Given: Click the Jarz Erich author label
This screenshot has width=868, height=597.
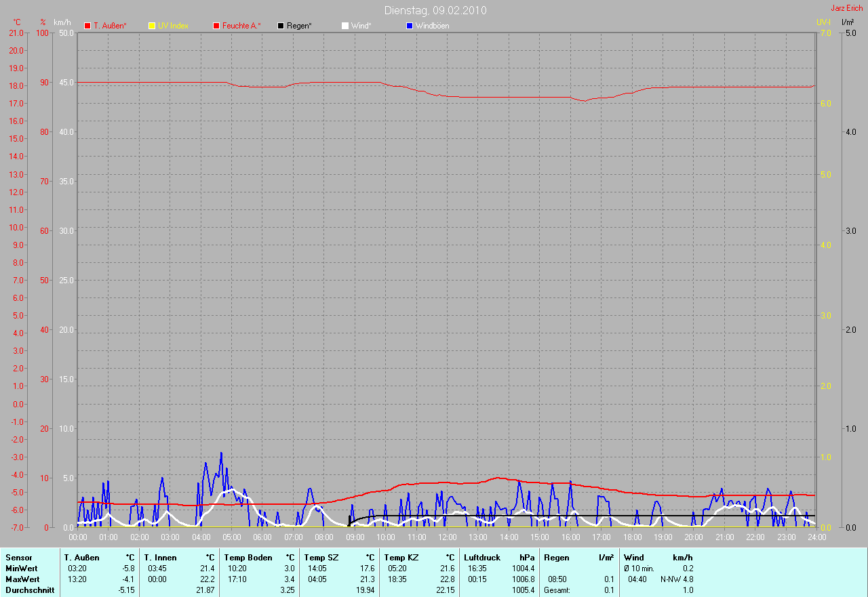Looking at the screenshot, I should [846, 8].
